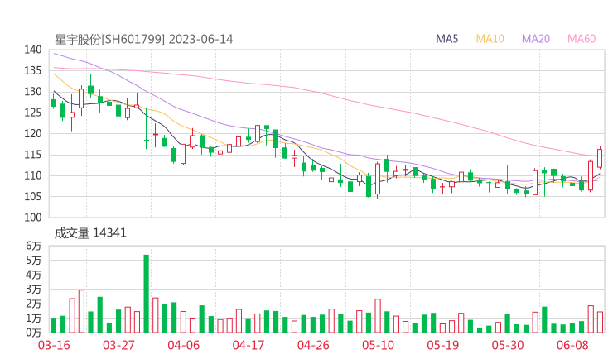Screen dimensions: 613x364
Task: Click the 0万 volume axis label
Action: [33, 333]
